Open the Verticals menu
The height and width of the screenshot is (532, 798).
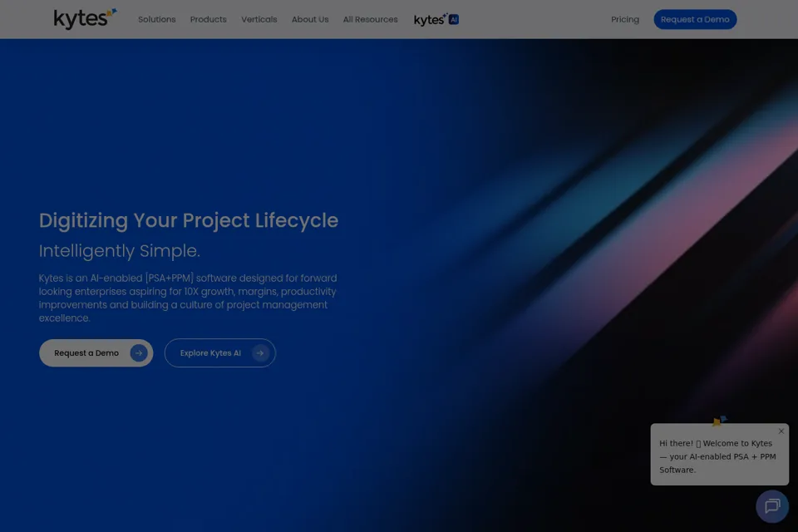tap(259, 19)
